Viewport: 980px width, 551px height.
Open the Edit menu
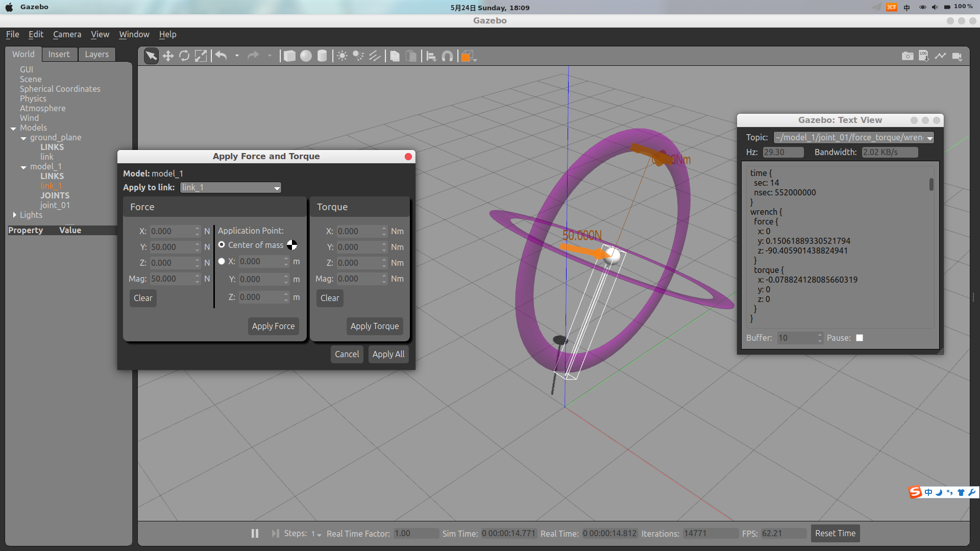tap(36, 34)
